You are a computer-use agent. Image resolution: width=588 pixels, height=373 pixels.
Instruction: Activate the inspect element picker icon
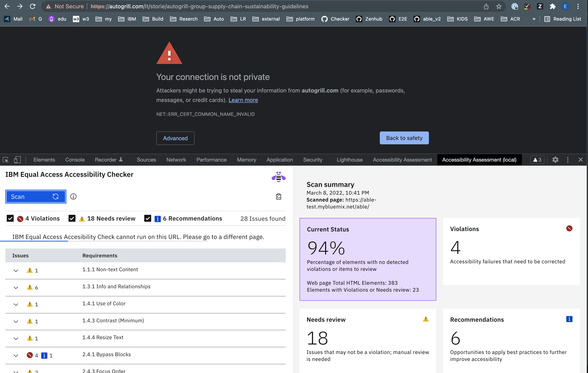6,160
